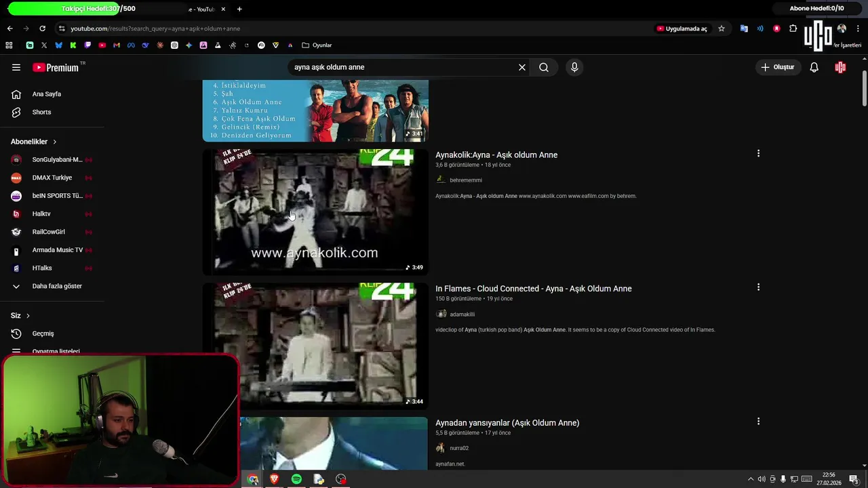Open the YouTube notifications bell
This screenshot has height=488, width=868.
pyautogui.click(x=814, y=67)
